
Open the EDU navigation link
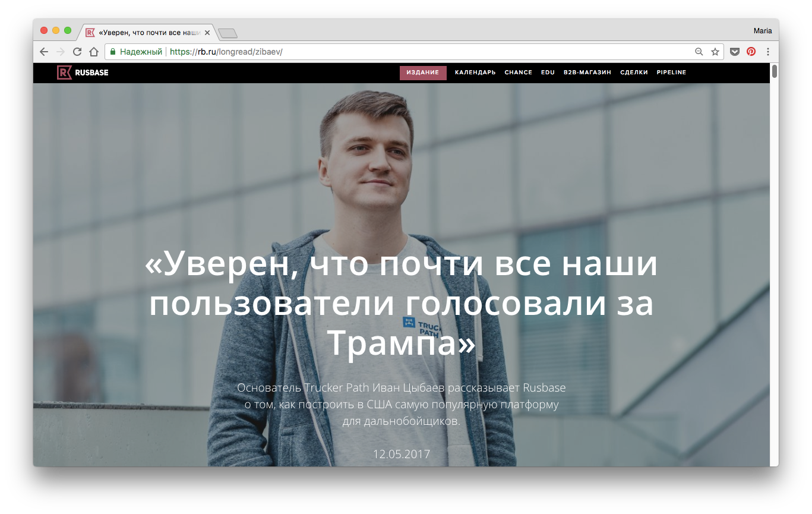[x=548, y=72]
